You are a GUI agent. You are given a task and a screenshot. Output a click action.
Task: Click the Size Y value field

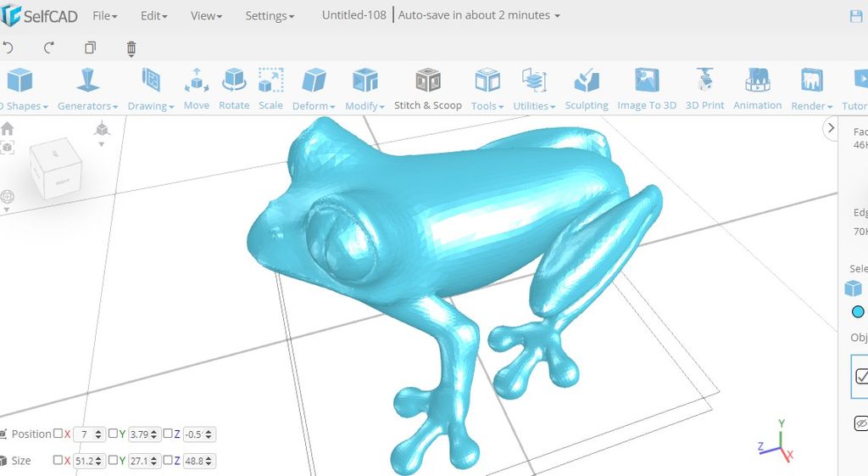pos(144,461)
